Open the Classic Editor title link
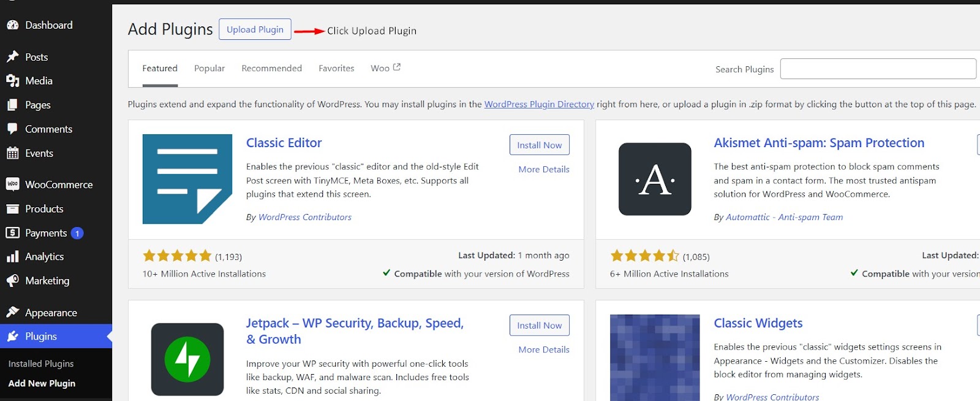This screenshot has width=980, height=401. click(284, 143)
